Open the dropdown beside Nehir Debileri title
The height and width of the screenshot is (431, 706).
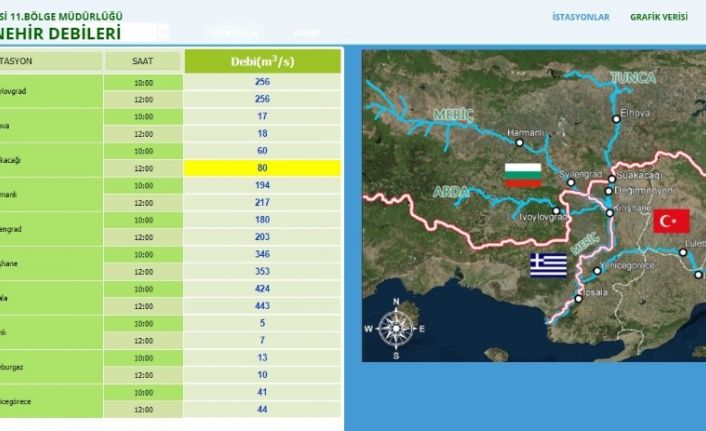(x=162, y=33)
